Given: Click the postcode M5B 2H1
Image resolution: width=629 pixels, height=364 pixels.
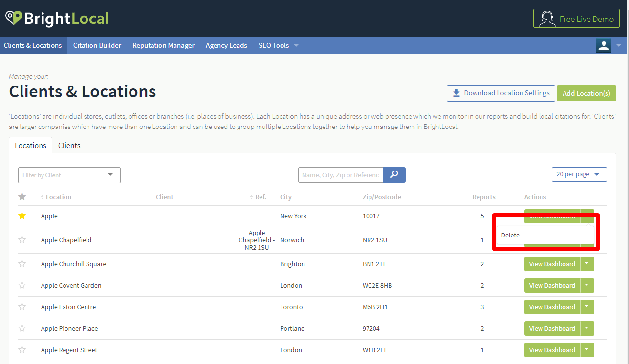Looking at the screenshot, I should pyautogui.click(x=375, y=307).
